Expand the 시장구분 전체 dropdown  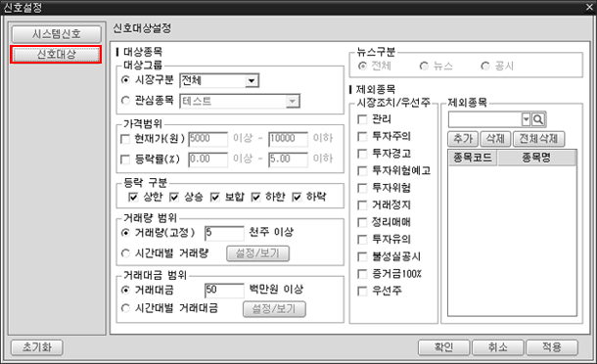[x=252, y=80]
